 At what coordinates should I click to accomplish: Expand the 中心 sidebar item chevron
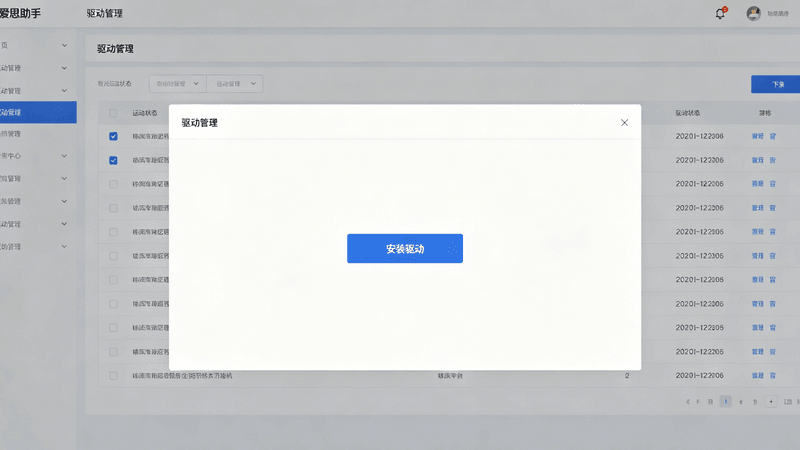(x=64, y=156)
